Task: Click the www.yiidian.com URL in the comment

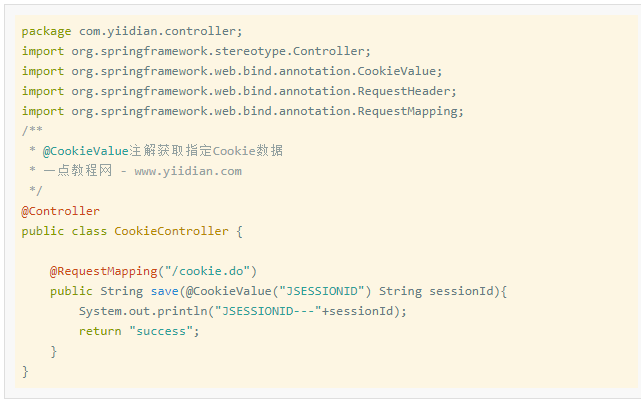Action: (188, 171)
